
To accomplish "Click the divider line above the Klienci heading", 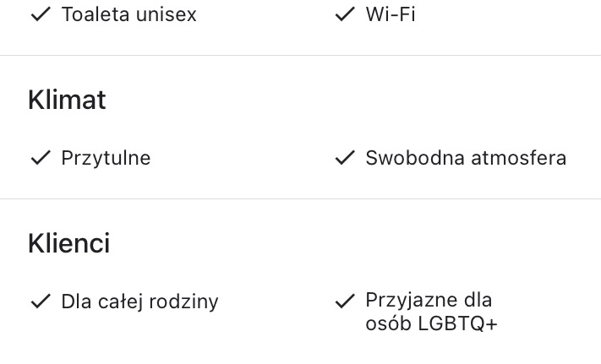I will tap(300, 199).
